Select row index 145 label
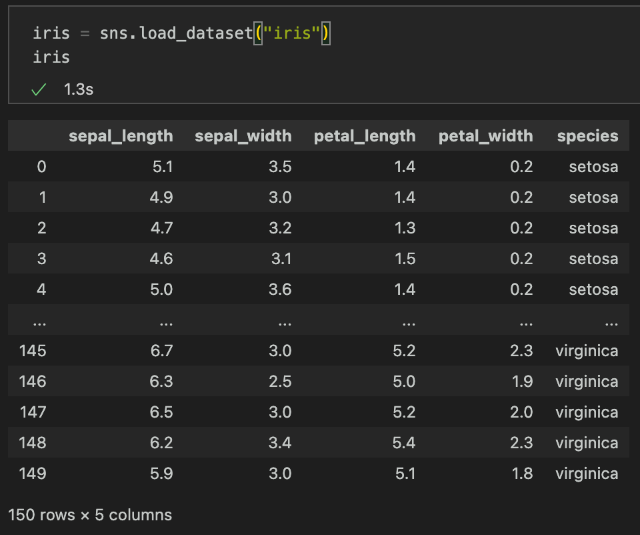Viewport: 640px width, 535px height. pyautogui.click(x=33, y=351)
